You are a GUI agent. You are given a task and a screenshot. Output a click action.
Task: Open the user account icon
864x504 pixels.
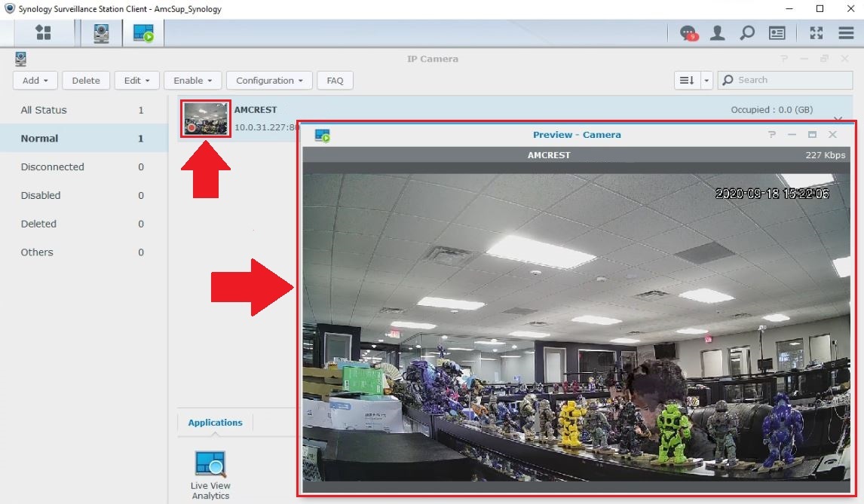718,33
